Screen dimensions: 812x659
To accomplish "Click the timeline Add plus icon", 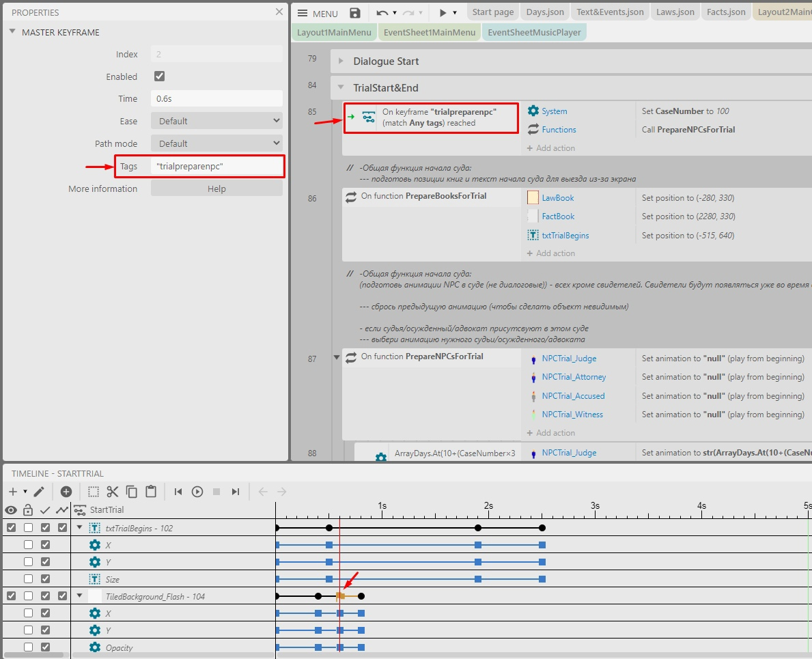I will point(13,491).
